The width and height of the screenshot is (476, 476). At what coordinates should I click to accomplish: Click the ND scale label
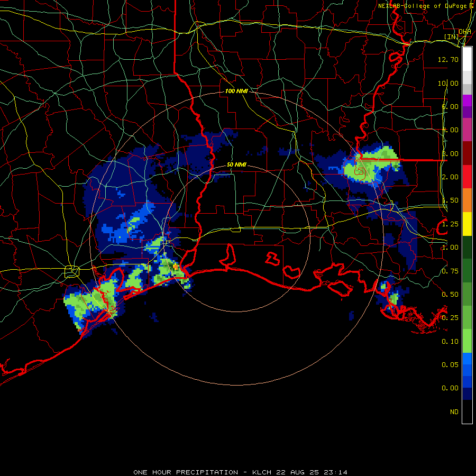click(x=454, y=412)
